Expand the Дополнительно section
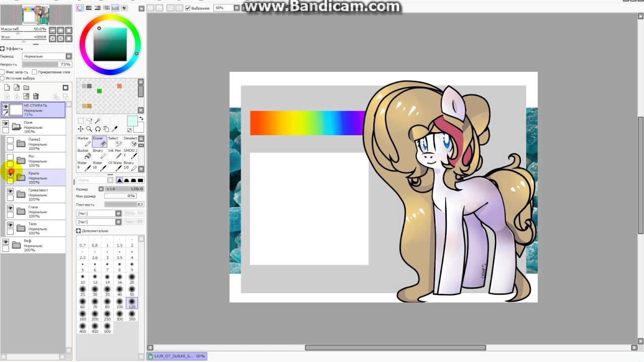Screen dimensions: 644x362 78,231
